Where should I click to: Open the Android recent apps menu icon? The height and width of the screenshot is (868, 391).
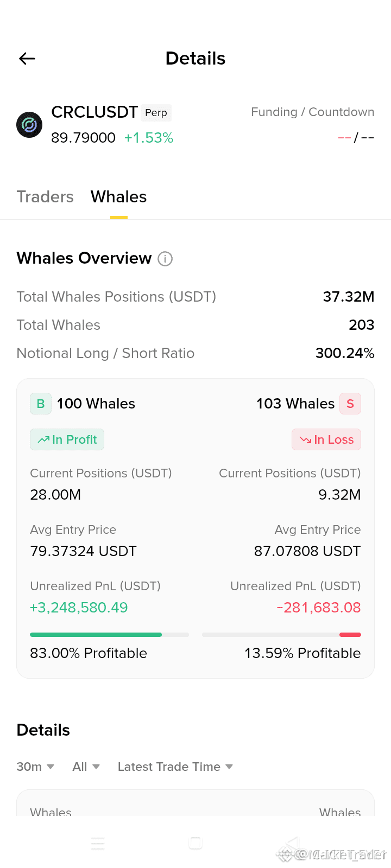[98, 843]
